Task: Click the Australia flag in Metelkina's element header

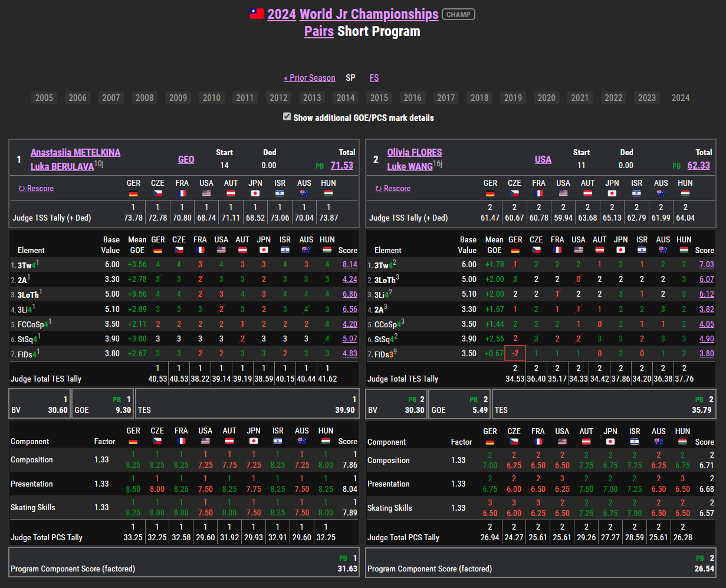Action: pyautogui.click(x=306, y=250)
